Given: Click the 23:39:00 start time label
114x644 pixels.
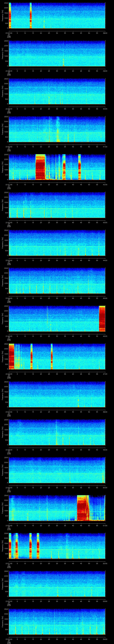Looking at the screenshot, I should (9, 109).
